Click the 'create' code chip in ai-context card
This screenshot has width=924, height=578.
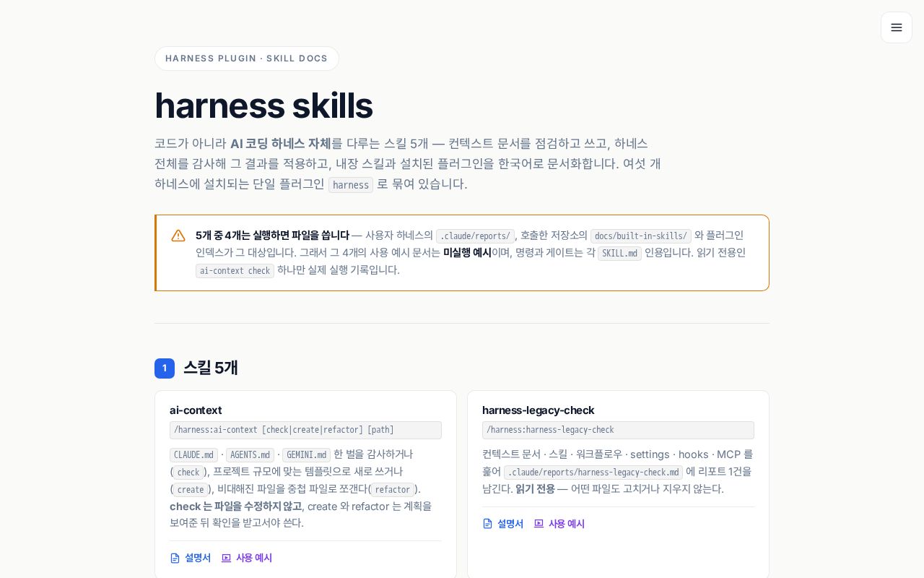click(x=191, y=490)
